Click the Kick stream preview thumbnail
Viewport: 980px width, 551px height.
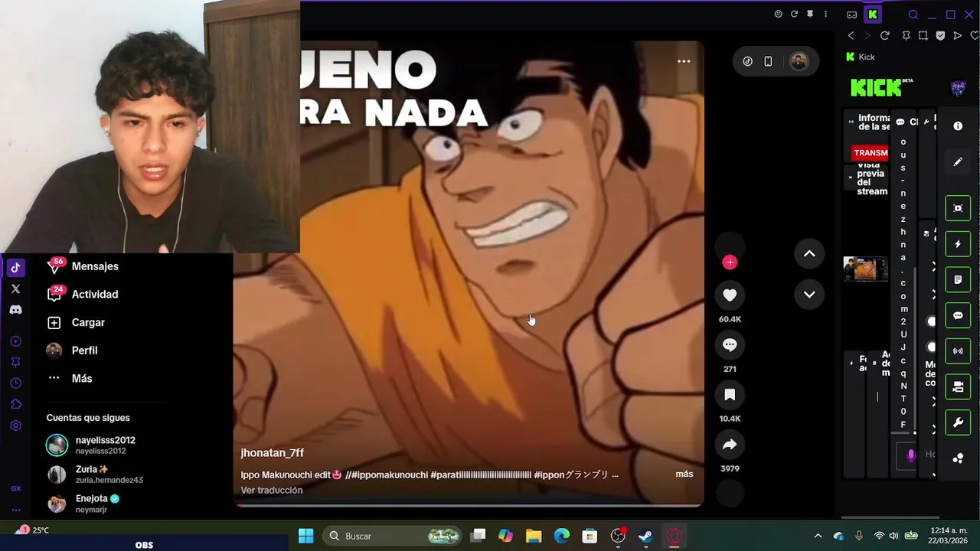[865, 269]
